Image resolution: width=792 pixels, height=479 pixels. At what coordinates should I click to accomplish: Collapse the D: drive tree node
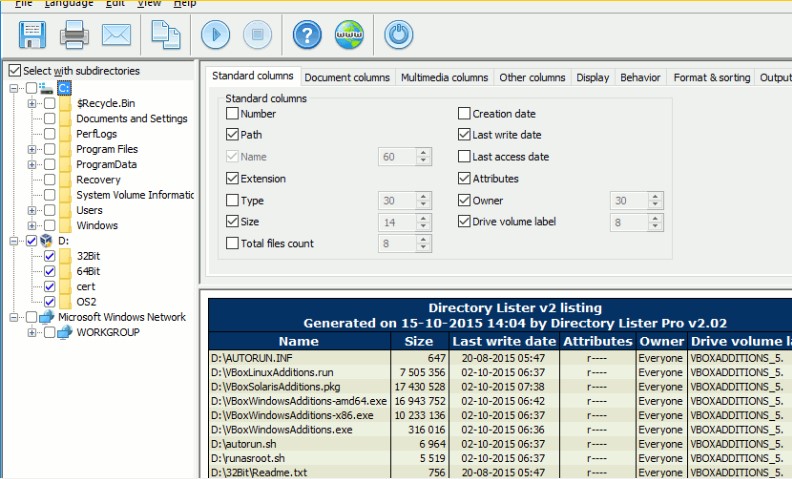coord(14,241)
